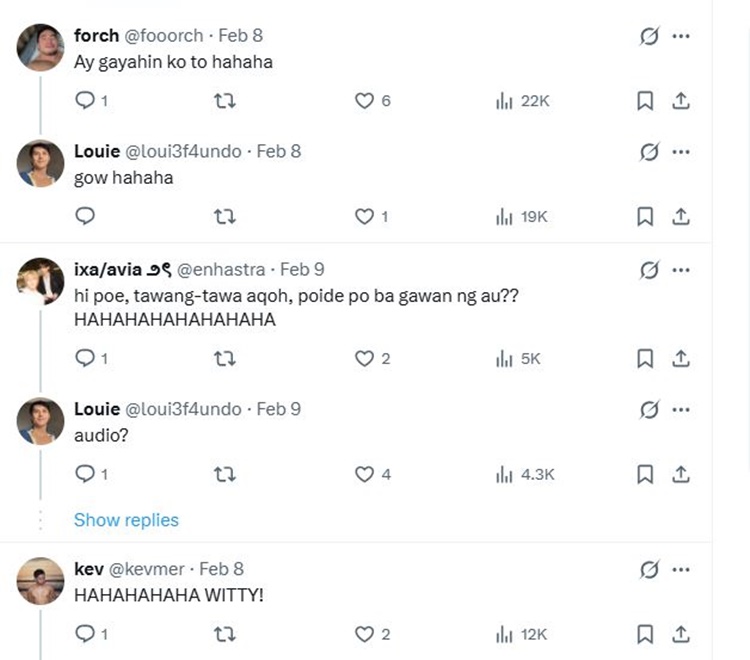Repost ixa/avia's tweet
Screen dimensions: 750x660
click(x=225, y=358)
